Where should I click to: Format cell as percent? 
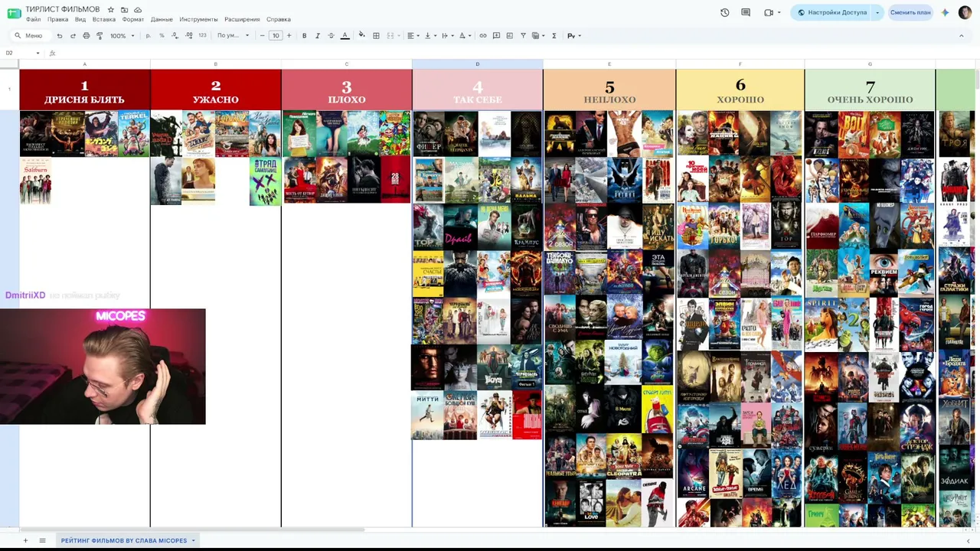(161, 36)
